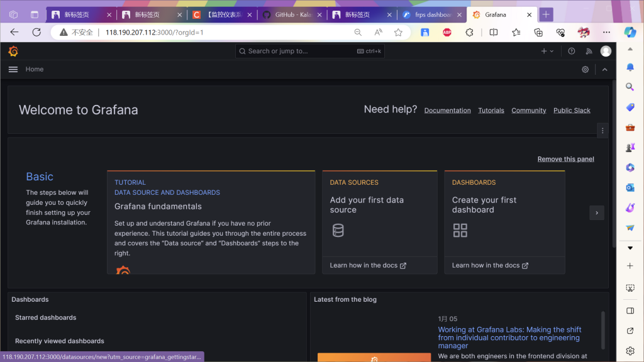644x362 pixels.
Task: Open the news RSS feed icon
Action: pos(589,52)
